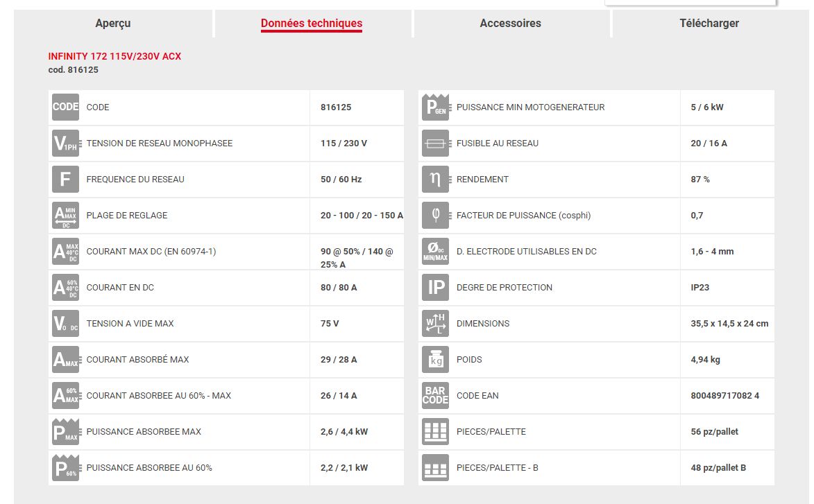
Task: Click the P GEN motogenerator power icon
Action: pyautogui.click(x=436, y=107)
